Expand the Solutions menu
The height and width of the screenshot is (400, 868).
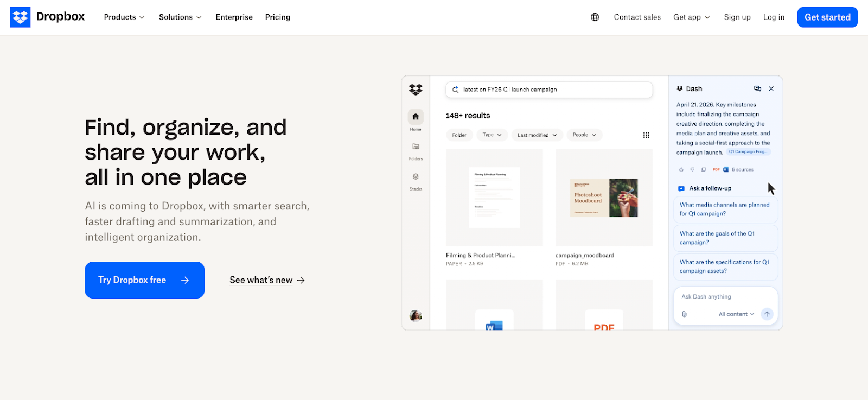coord(180,17)
